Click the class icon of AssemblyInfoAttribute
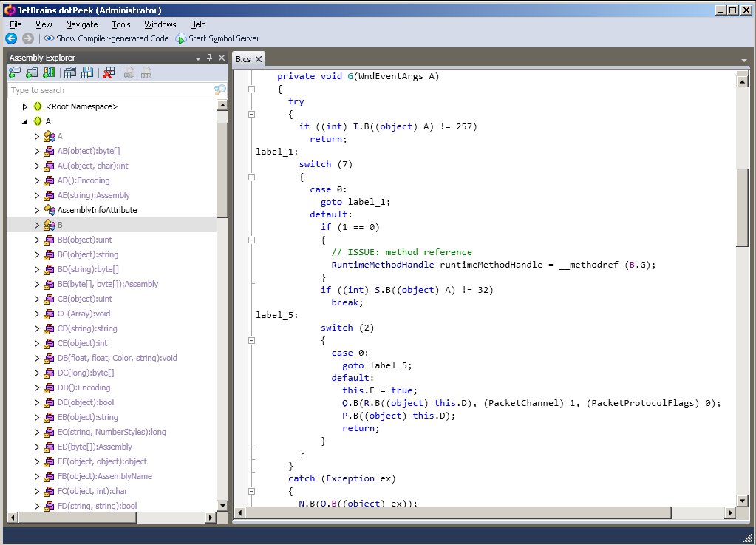 (50, 210)
